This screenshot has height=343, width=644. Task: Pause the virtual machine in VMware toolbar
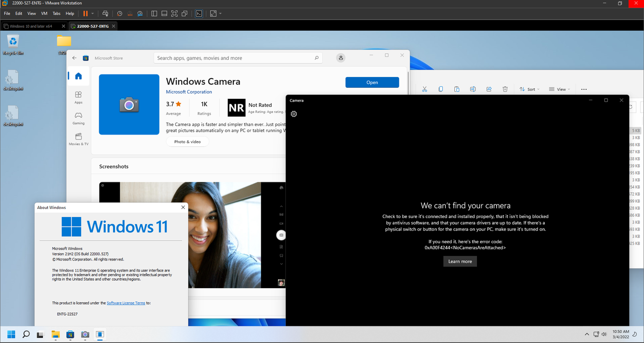tap(85, 14)
